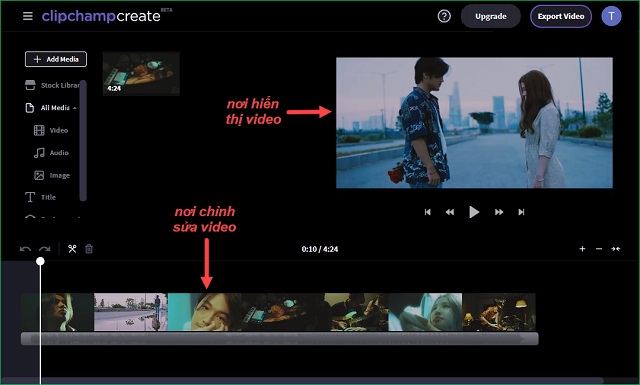
Task: Collapse the All Media section
Action: 51,108
